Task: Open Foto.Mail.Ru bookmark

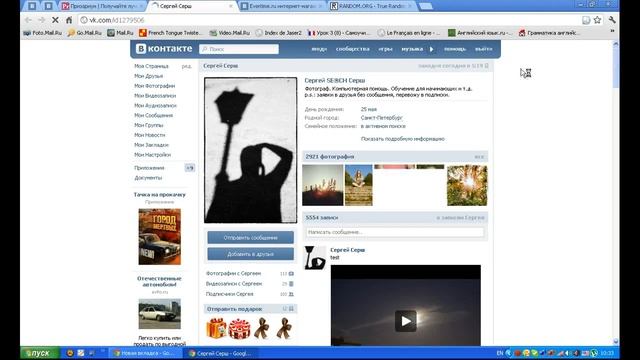Action: pos(43,33)
